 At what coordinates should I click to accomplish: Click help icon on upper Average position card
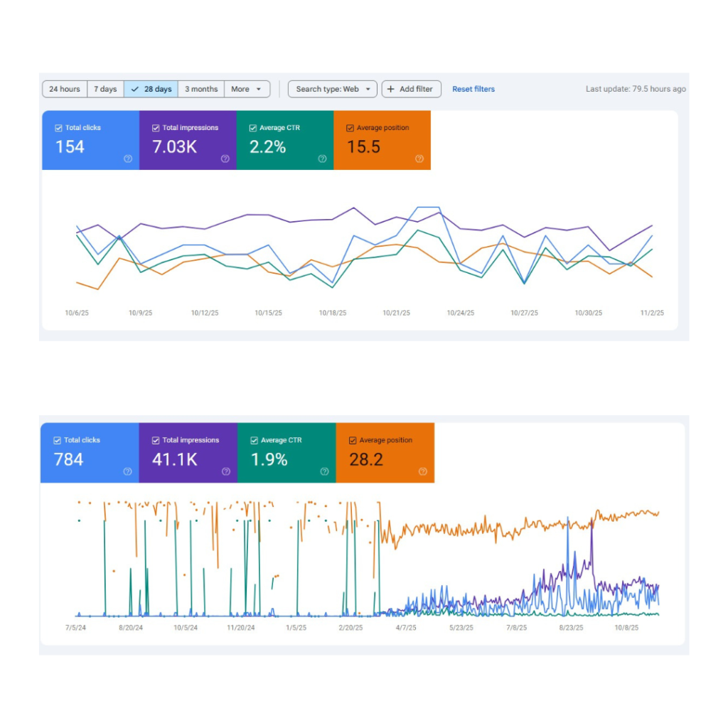[x=419, y=159]
